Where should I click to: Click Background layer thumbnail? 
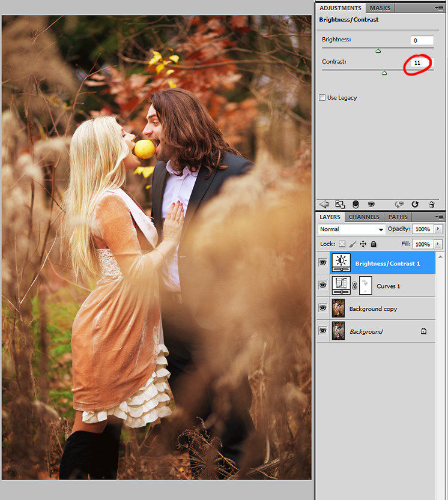(x=338, y=331)
